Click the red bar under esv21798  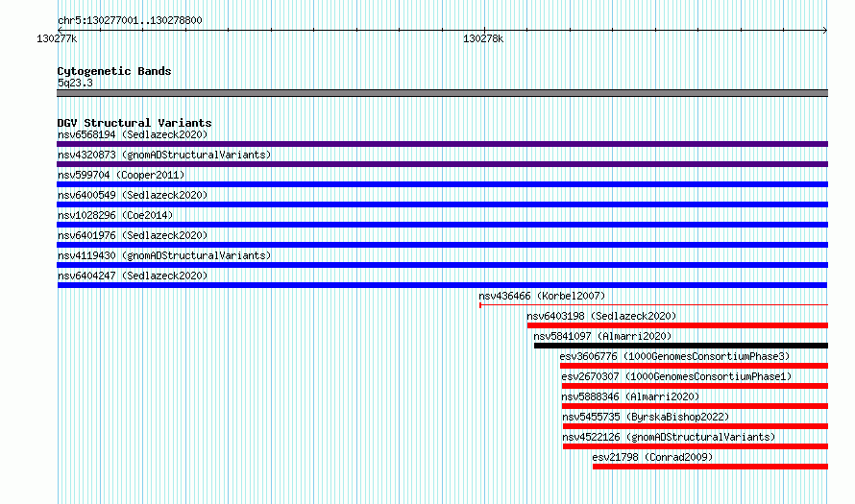click(711, 467)
